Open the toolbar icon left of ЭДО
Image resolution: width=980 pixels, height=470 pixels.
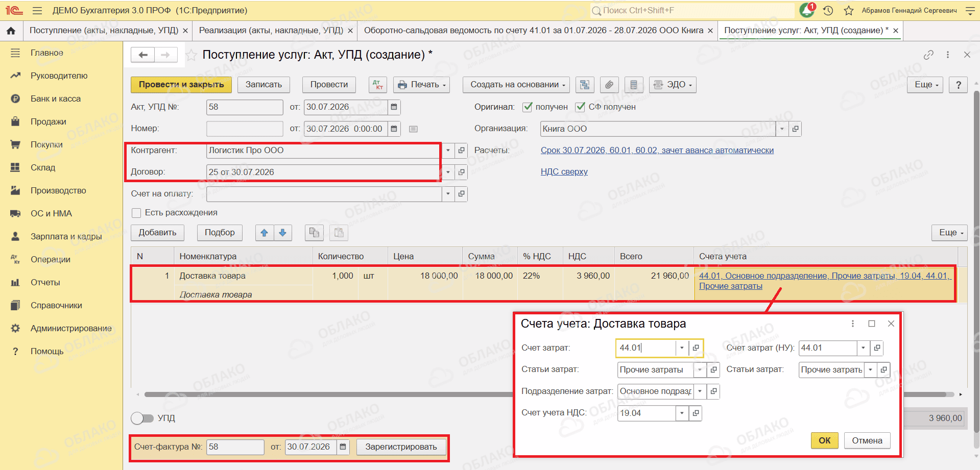[634, 85]
